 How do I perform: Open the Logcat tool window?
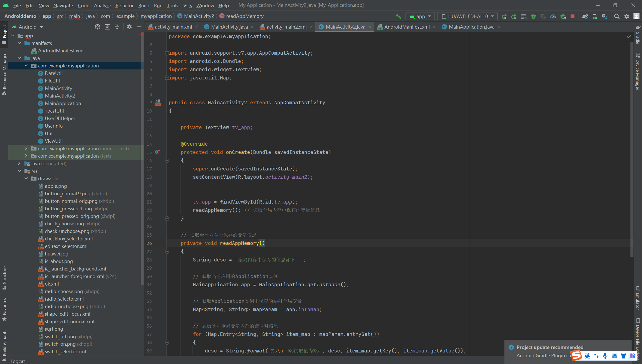coord(18,361)
